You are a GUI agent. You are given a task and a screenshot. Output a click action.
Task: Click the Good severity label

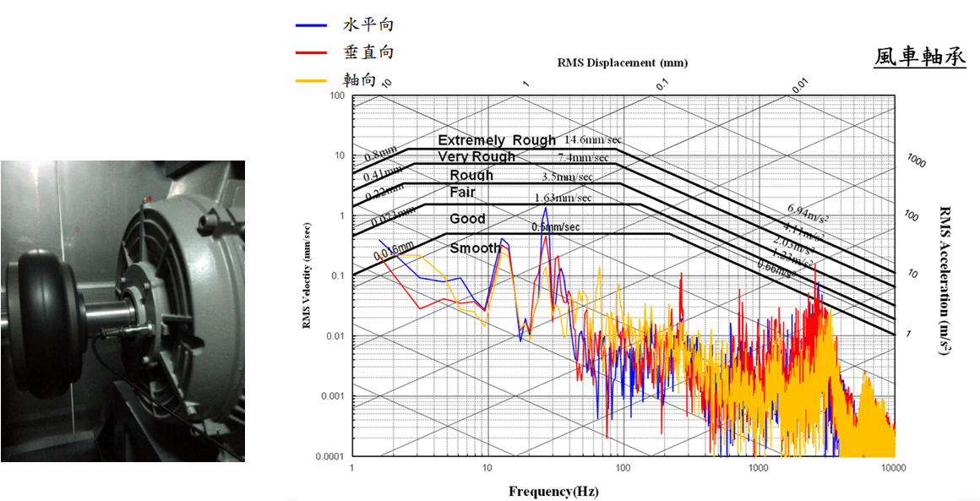point(467,219)
